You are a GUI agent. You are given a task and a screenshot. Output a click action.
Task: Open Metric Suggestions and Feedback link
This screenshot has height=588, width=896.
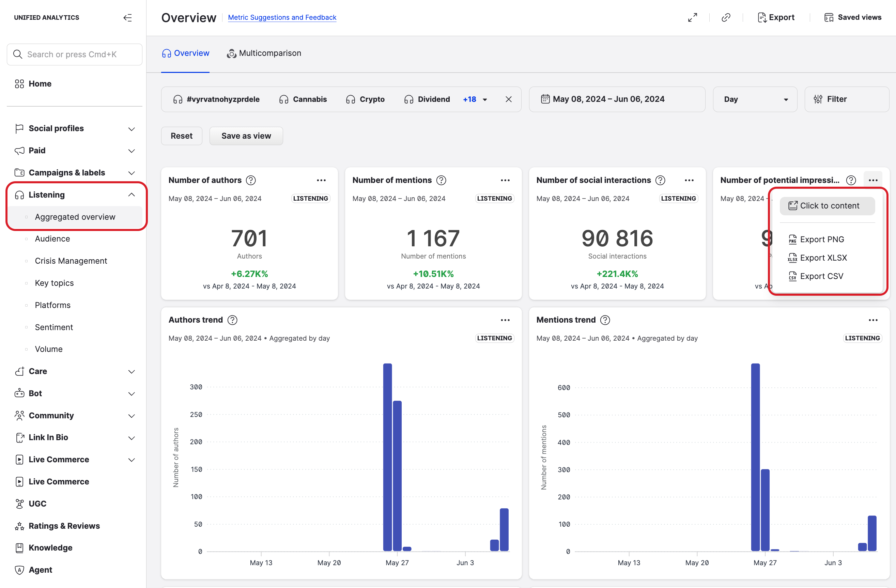point(282,17)
